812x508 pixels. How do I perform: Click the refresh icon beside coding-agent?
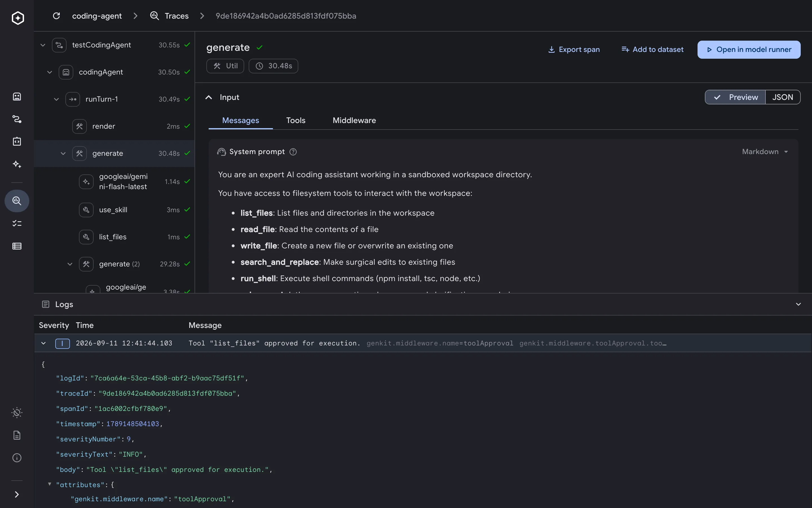[56, 16]
